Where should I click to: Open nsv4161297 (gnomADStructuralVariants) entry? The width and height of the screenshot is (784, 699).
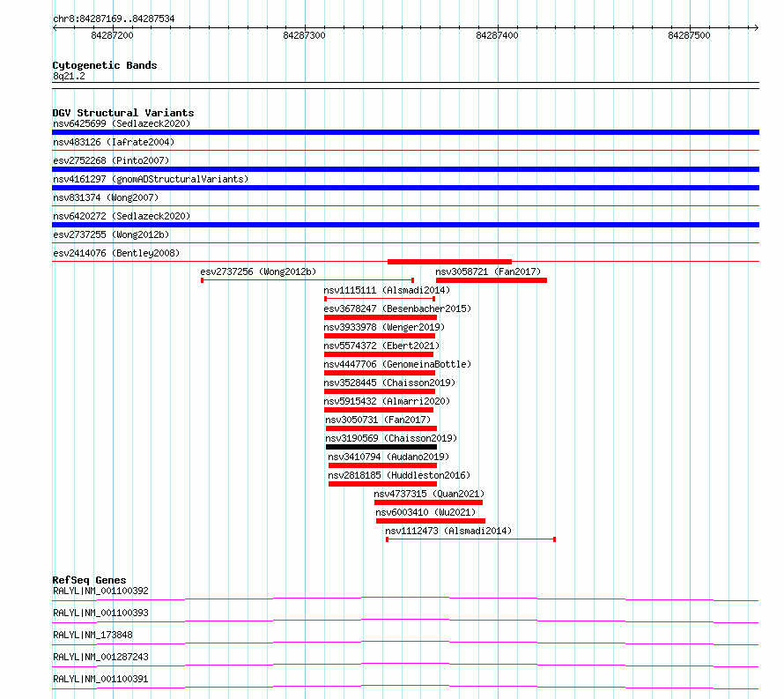click(x=151, y=179)
